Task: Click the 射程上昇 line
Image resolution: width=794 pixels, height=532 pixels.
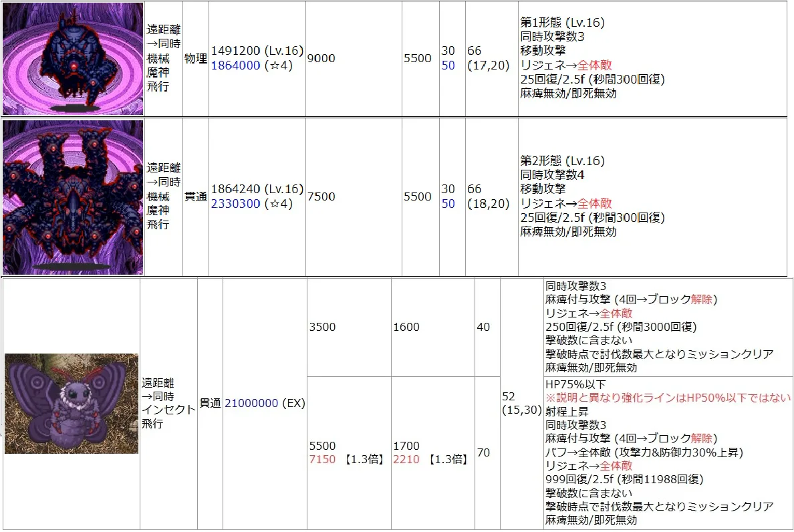Action: click(x=567, y=412)
